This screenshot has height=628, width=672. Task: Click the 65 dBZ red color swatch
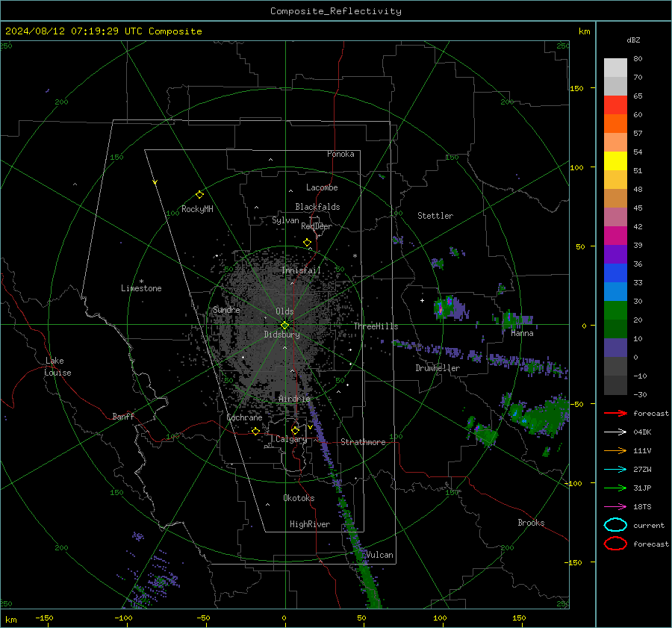point(615,105)
